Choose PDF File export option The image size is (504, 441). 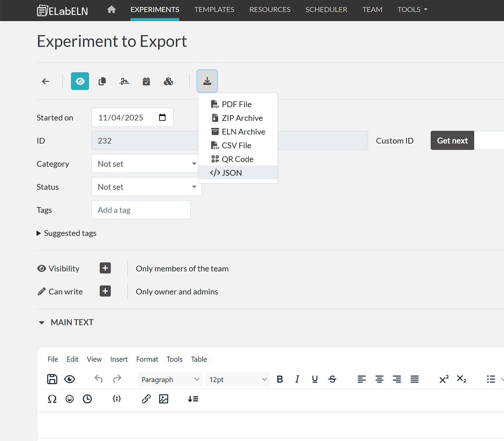(236, 104)
